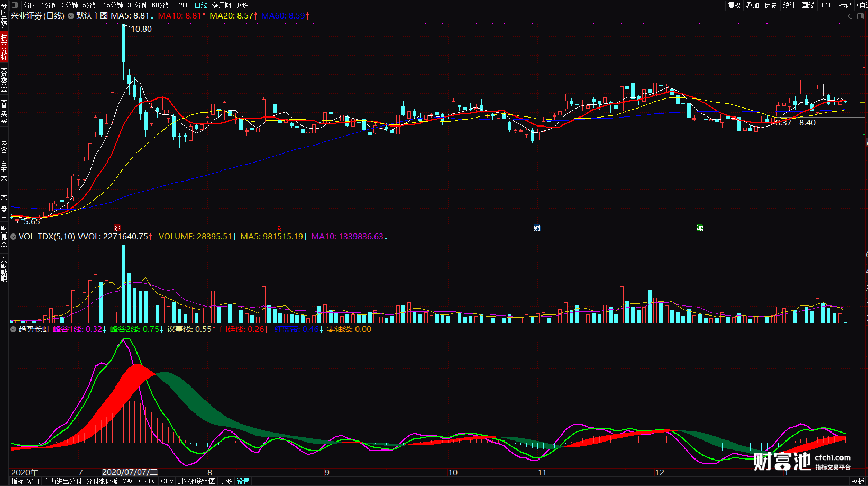Click the MA60: 8.59 value

click(x=285, y=16)
